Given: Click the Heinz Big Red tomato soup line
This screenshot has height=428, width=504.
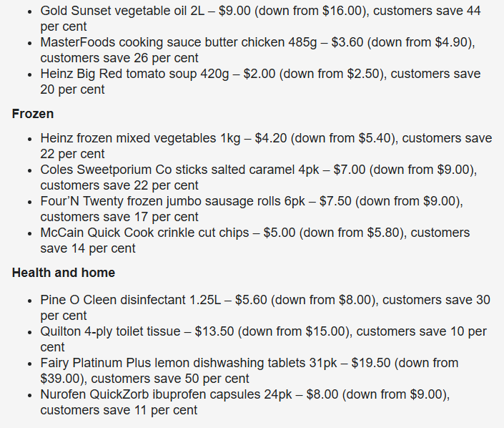Looking at the screenshot, I should (x=260, y=82).
